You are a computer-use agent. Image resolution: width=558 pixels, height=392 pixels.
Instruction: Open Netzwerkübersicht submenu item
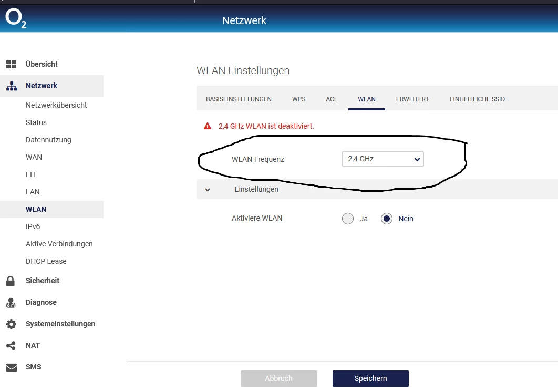(56, 106)
